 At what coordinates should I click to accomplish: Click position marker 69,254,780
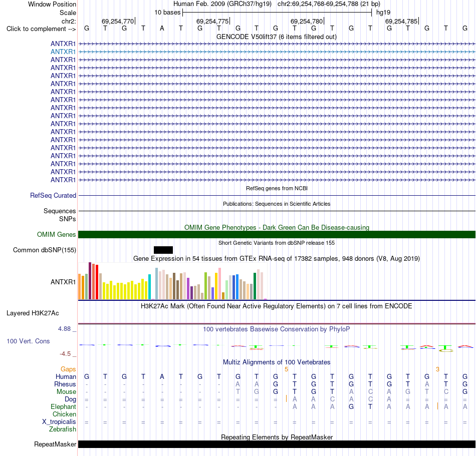point(307,21)
